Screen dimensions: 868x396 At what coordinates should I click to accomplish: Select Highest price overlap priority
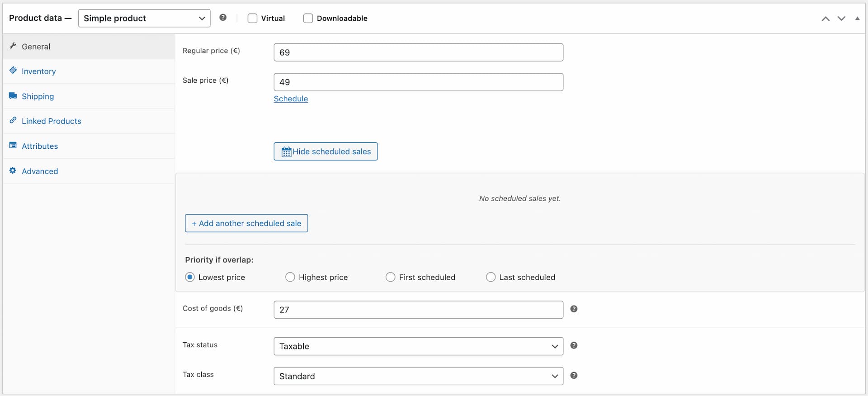(290, 277)
